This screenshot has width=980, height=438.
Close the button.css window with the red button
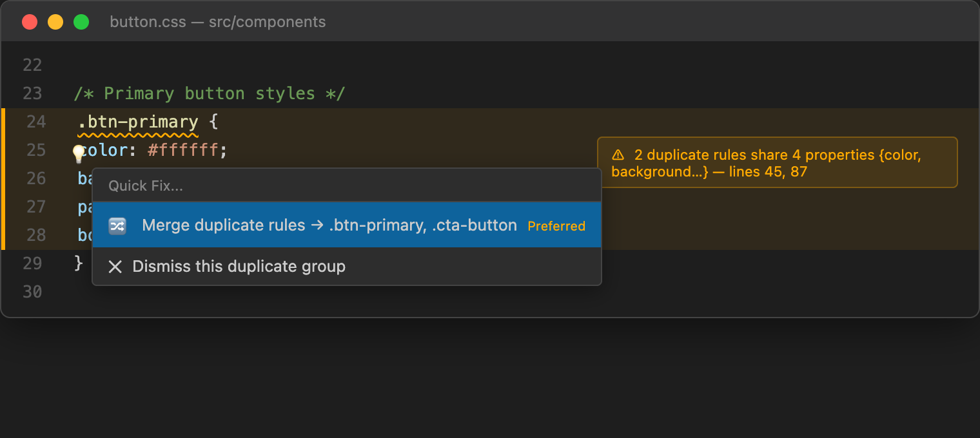click(x=30, y=22)
